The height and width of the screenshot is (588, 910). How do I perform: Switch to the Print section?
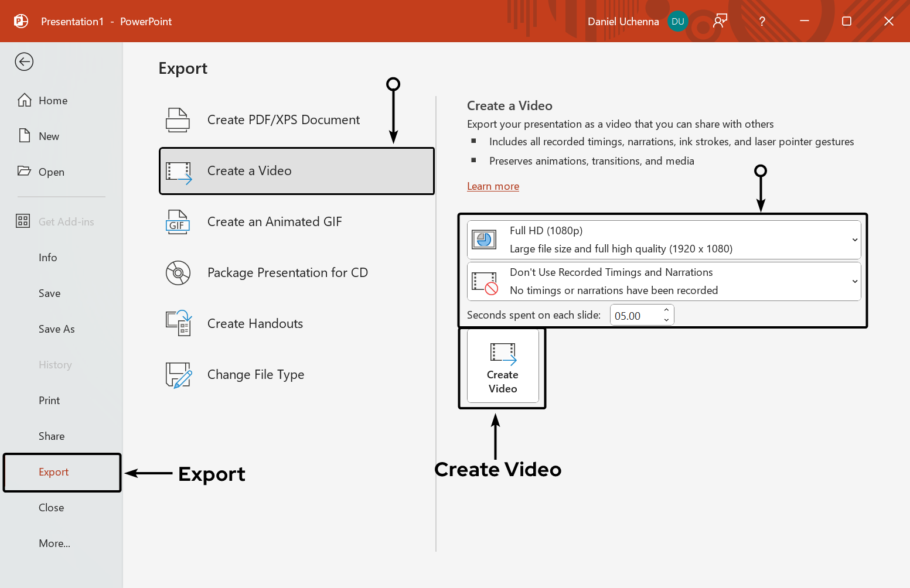49,400
